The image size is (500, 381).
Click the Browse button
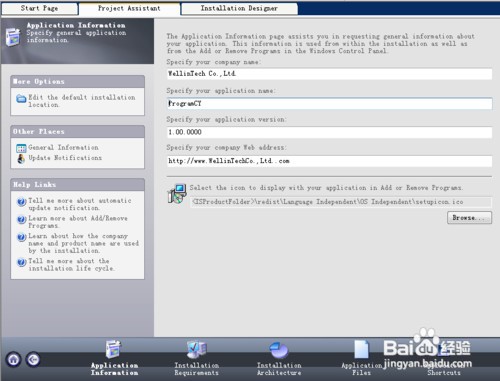pyautogui.click(x=469, y=218)
